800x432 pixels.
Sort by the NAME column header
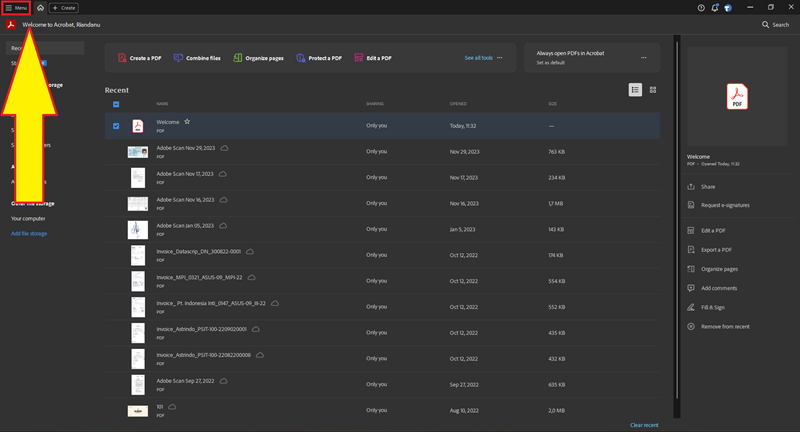(162, 104)
